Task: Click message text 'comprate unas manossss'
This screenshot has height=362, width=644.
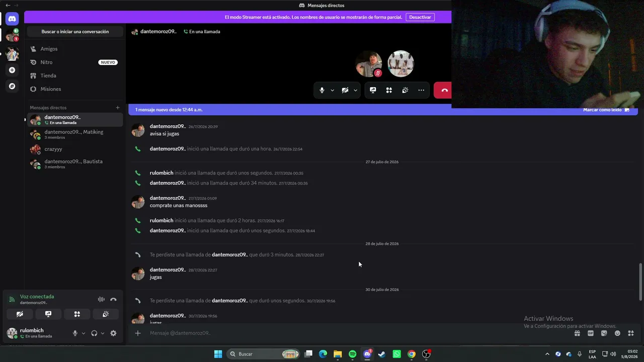Action: pos(179,206)
